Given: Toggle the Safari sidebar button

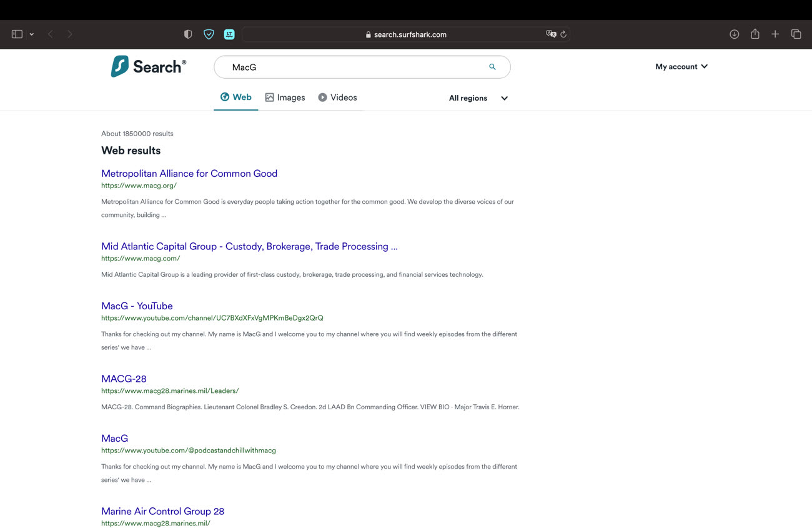Looking at the screenshot, I should 17,34.
